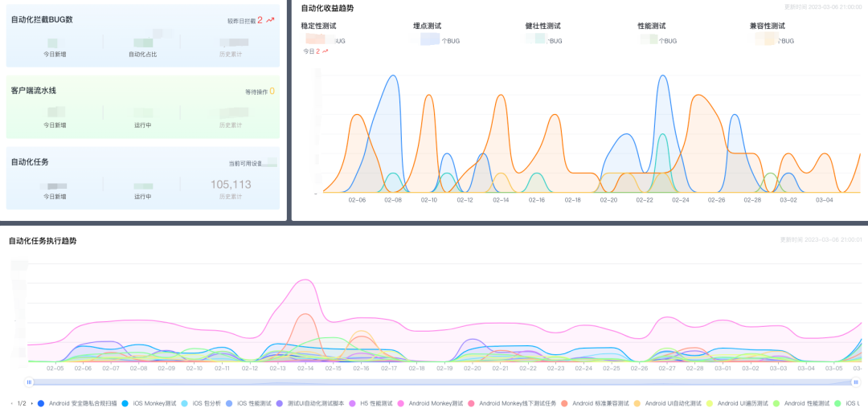The height and width of the screenshot is (412, 868).
Task: Click the 自动化任务 card title
Action: pyautogui.click(x=30, y=162)
